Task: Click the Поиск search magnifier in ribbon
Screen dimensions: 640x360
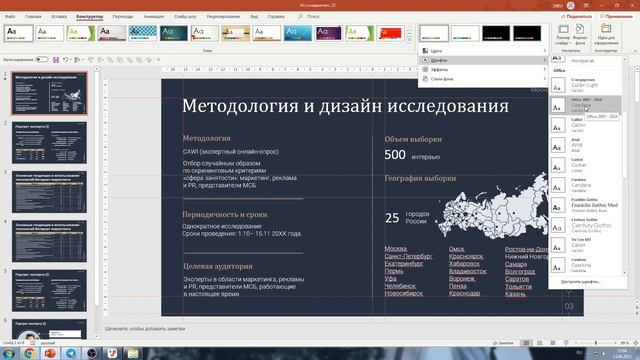Action: (300, 16)
